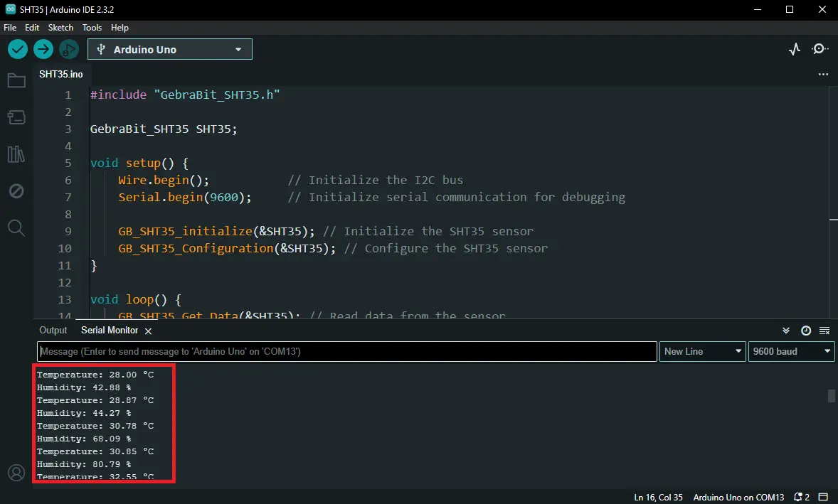Screen dimensions: 838x504
Task: Click the Wire.begin(); code line
Action: pyautogui.click(x=164, y=180)
